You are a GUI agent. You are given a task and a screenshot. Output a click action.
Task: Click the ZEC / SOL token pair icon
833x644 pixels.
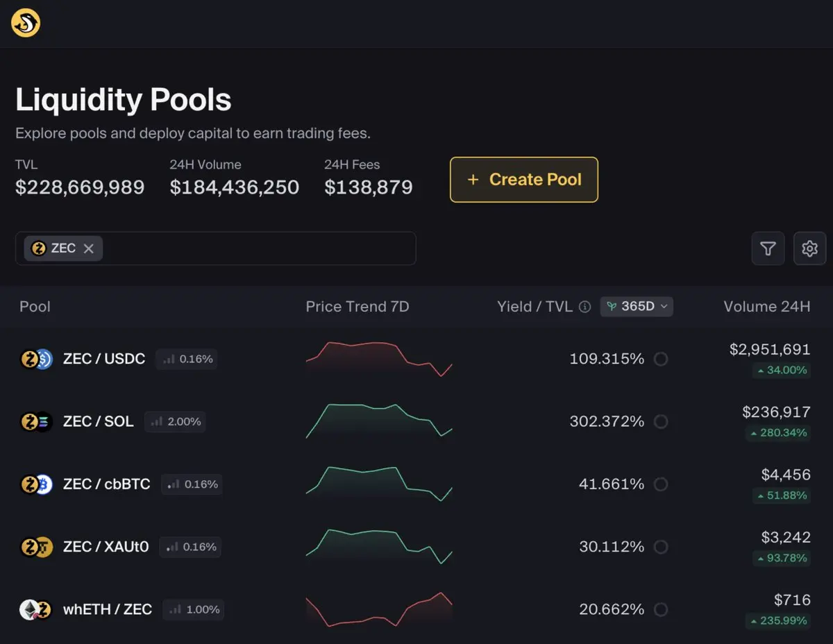[x=36, y=421]
